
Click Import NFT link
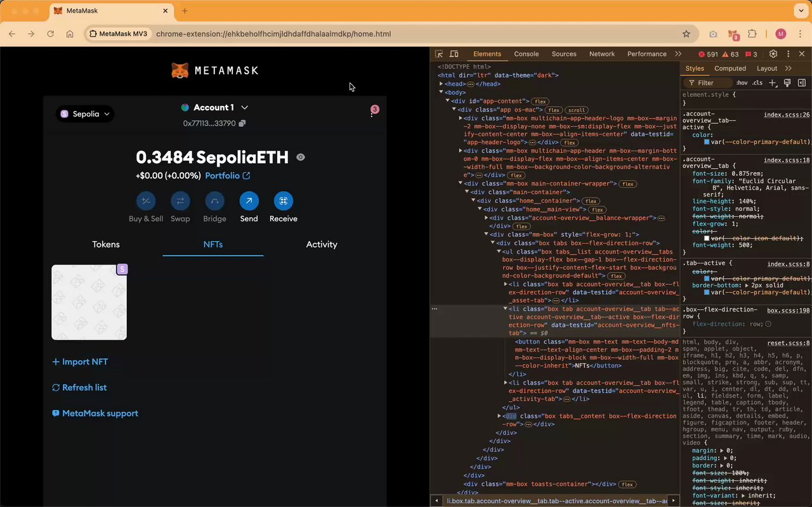point(80,362)
